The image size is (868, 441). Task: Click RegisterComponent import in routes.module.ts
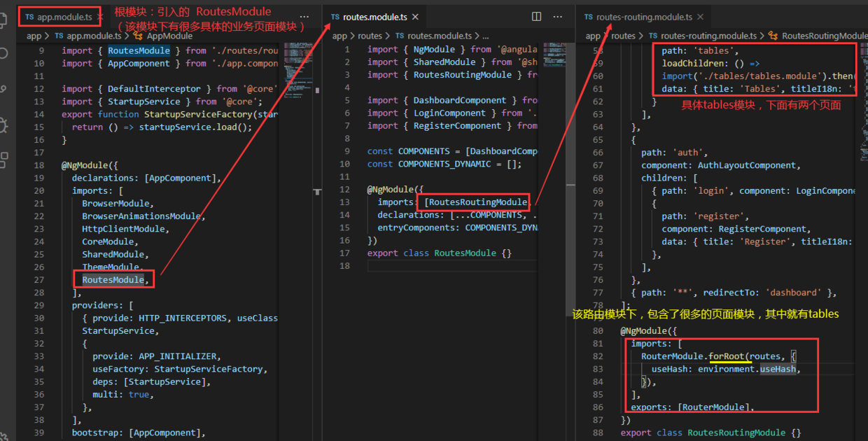457,125
